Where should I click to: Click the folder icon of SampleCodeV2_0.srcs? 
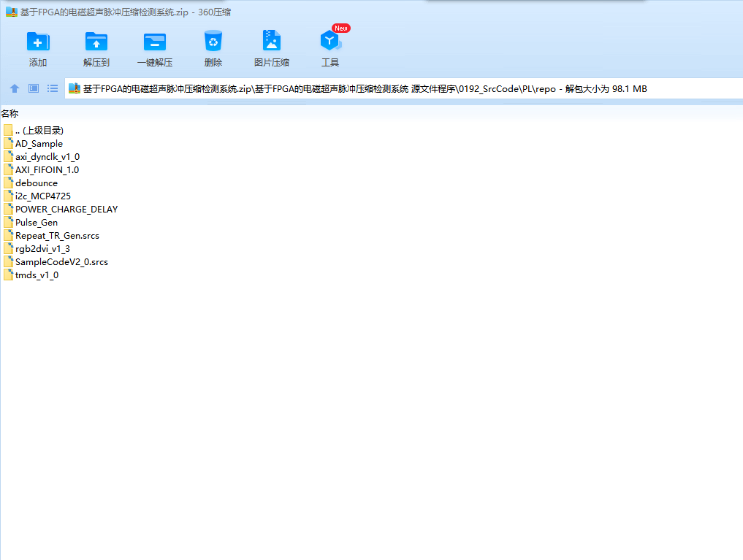(x=8, y=262)
